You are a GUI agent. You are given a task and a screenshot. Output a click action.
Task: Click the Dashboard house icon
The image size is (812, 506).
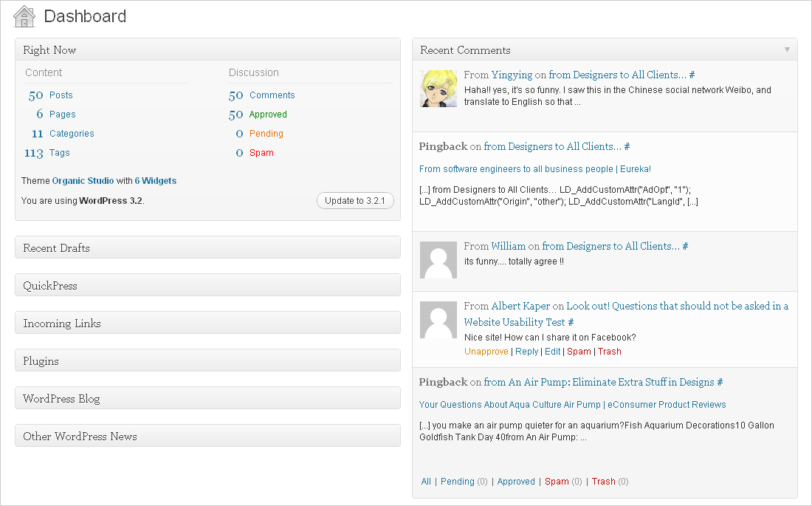point(24,16)
